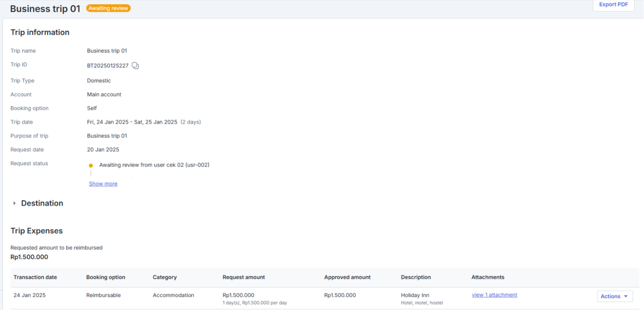Click the Awaiting review status badge
Image resolution: width=644 pixels, height=315 pixels.
[109, 8]
